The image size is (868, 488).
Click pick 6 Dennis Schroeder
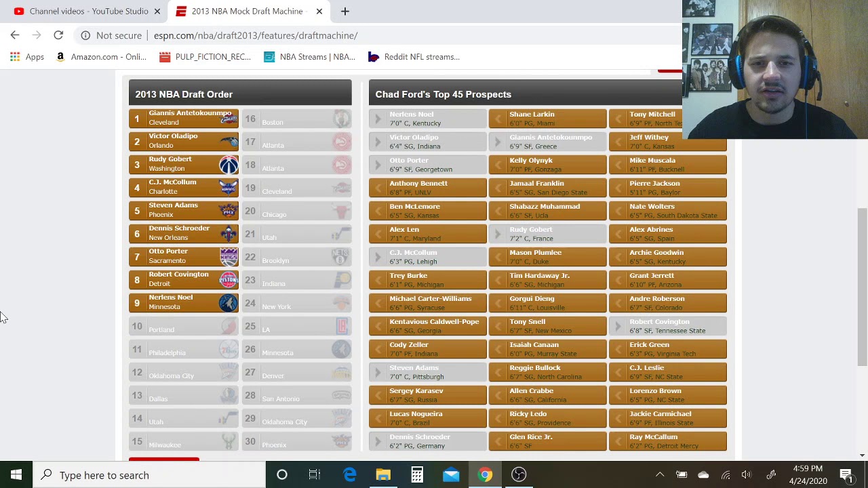coord(184,234)
